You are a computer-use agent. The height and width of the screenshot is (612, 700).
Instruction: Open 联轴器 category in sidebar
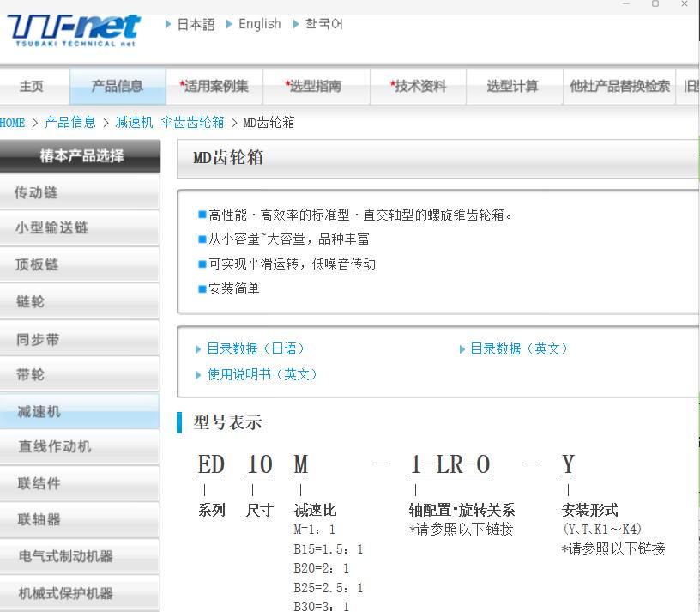pos(80,520)
